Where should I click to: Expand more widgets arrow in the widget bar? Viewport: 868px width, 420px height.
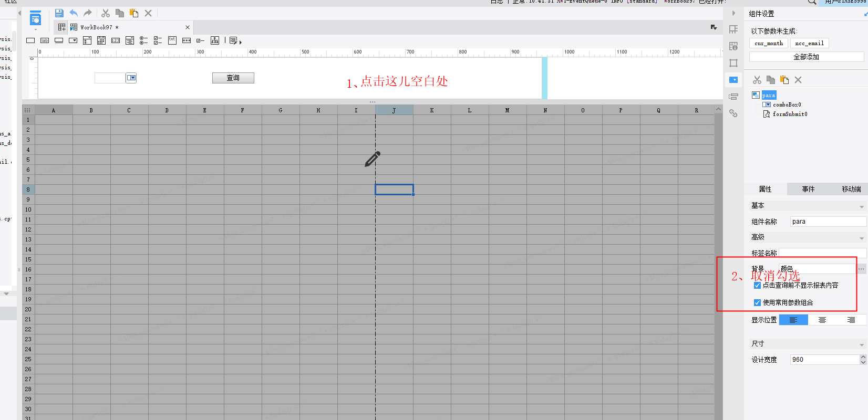(x=241, y=42)
